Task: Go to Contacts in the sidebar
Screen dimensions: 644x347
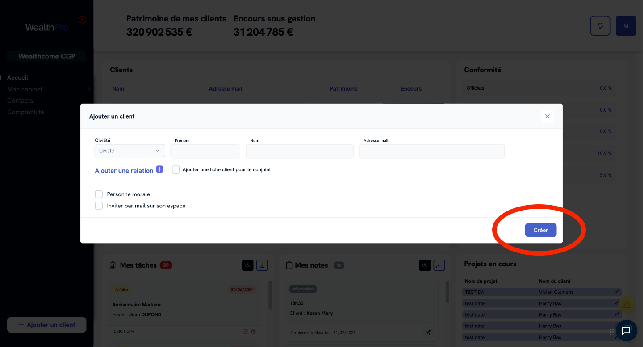Action: click(20, 101)
